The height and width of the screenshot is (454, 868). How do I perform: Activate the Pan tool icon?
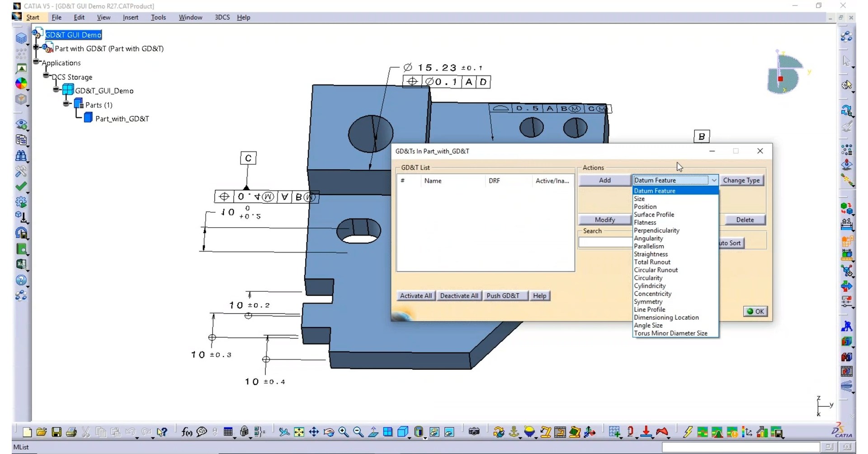(314, 432)
